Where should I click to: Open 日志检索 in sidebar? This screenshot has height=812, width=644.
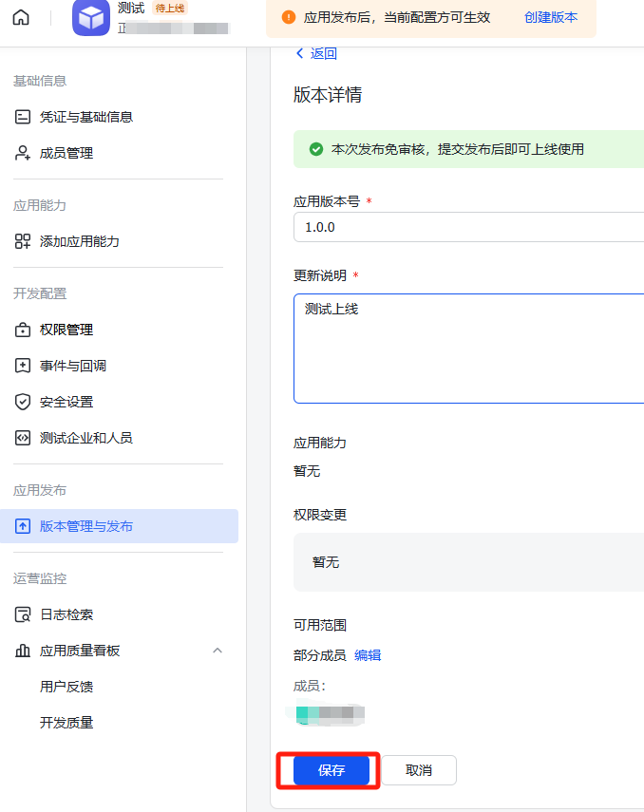point(66,614)
